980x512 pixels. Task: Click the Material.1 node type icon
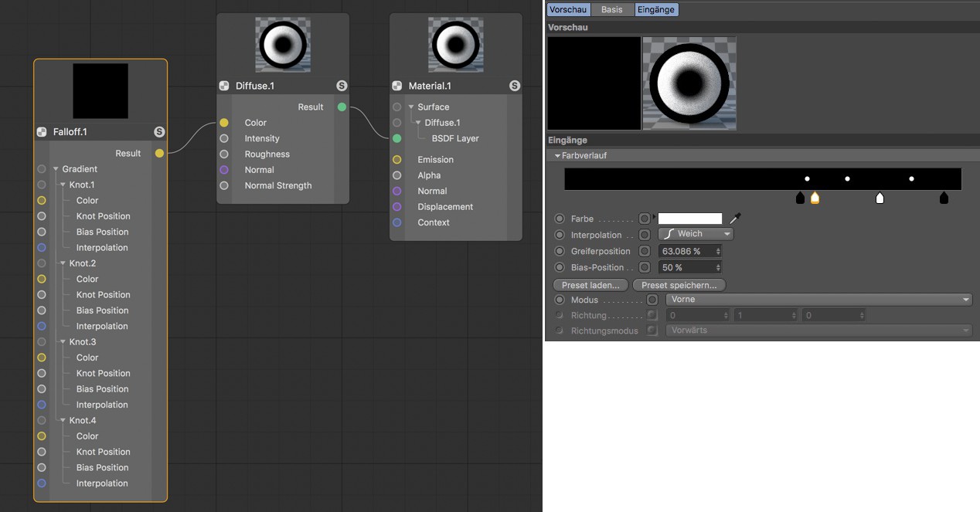[397, 86]
